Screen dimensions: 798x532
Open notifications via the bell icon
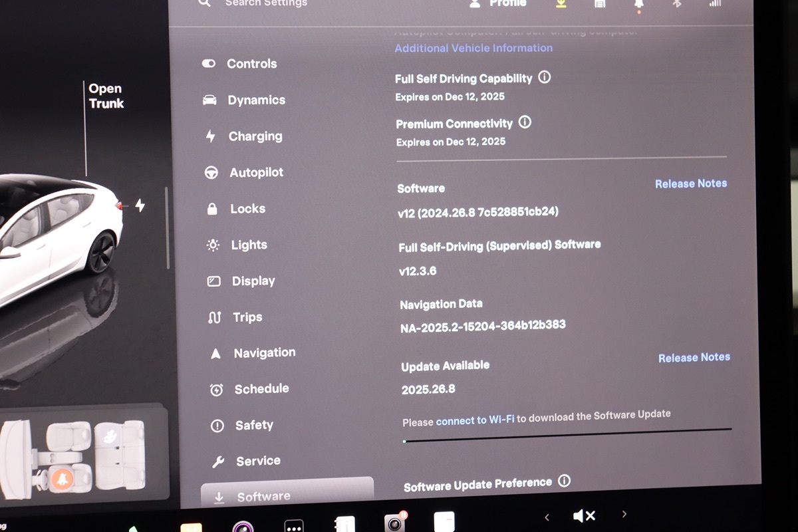[639, 5]
